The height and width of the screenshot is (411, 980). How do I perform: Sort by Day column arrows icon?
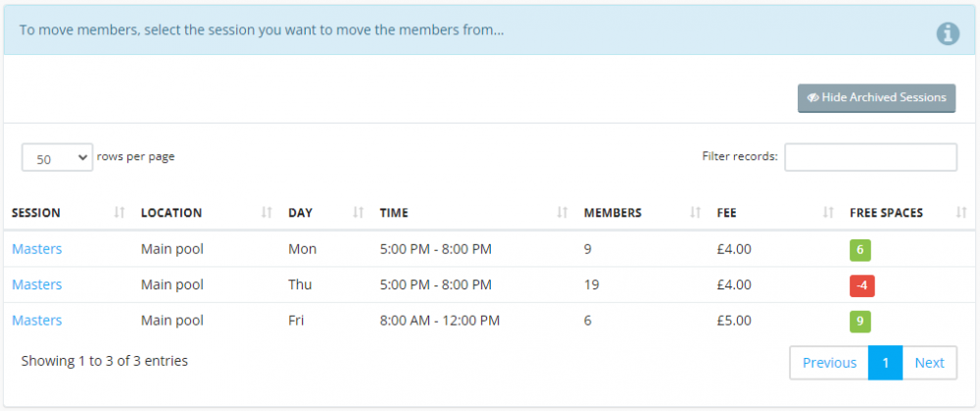tap(358, 213)
